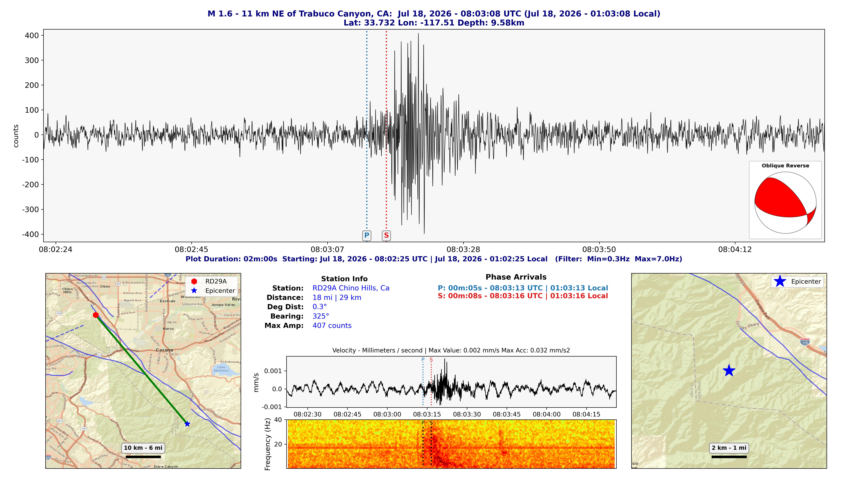
Task: Click the route 142 shield on the regional map
Action: tap(59, 313)
